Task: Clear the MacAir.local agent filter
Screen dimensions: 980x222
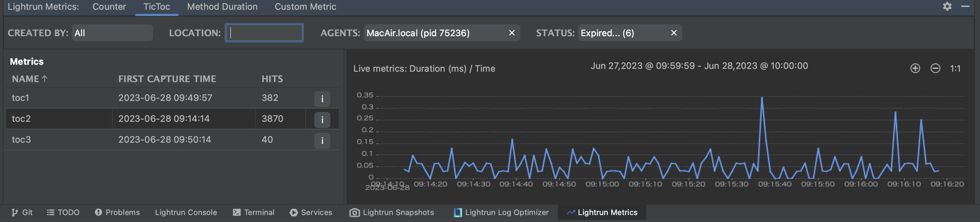Action: (512, 33)
